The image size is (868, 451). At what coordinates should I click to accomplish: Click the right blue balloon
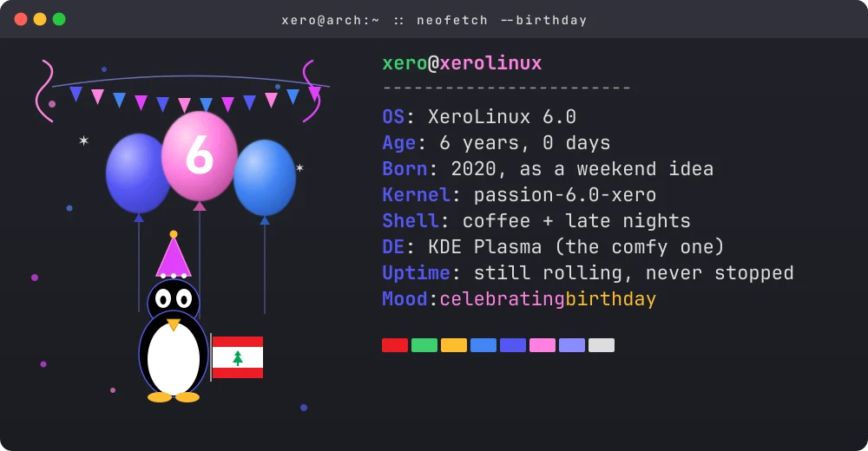pos(265,177)
